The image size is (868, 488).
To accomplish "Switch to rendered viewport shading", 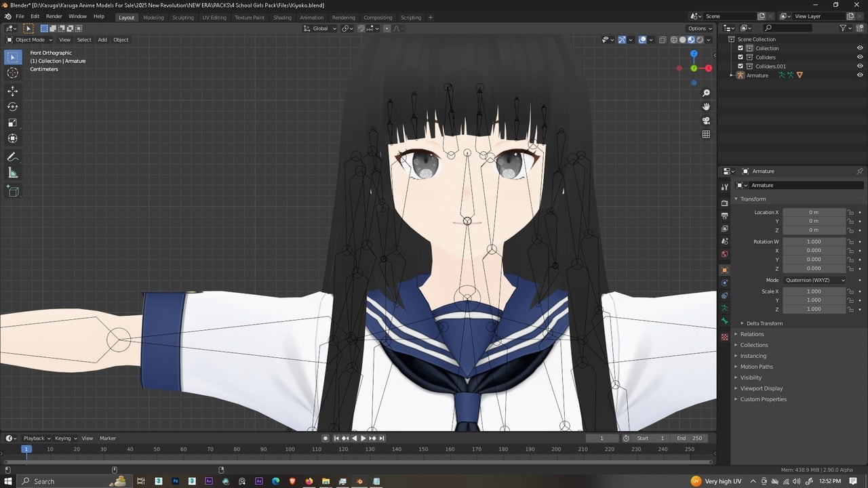I will pos(700,39).
